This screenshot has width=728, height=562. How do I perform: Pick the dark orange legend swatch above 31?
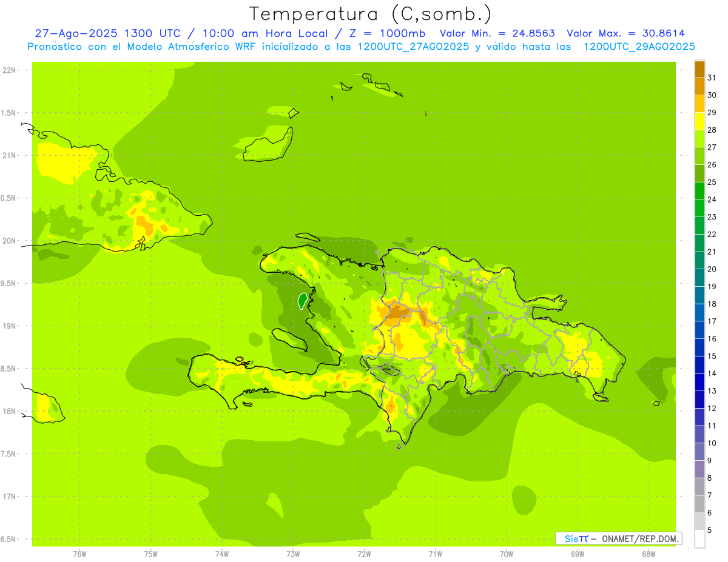pos(699,69)
